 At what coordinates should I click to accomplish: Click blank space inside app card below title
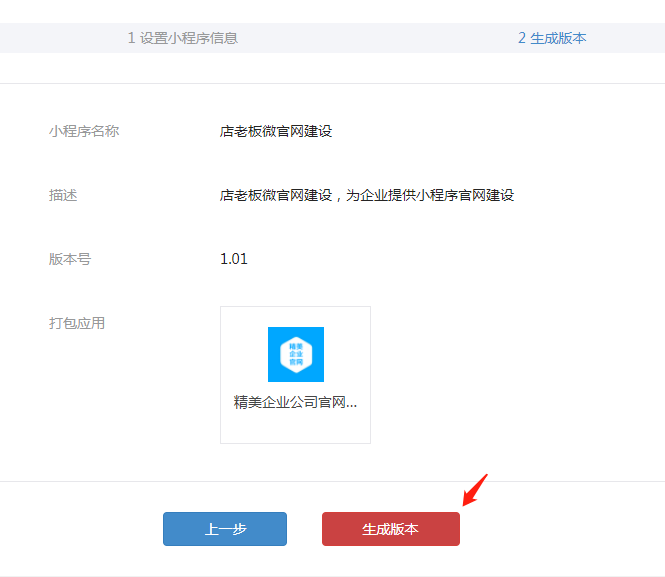295,428
